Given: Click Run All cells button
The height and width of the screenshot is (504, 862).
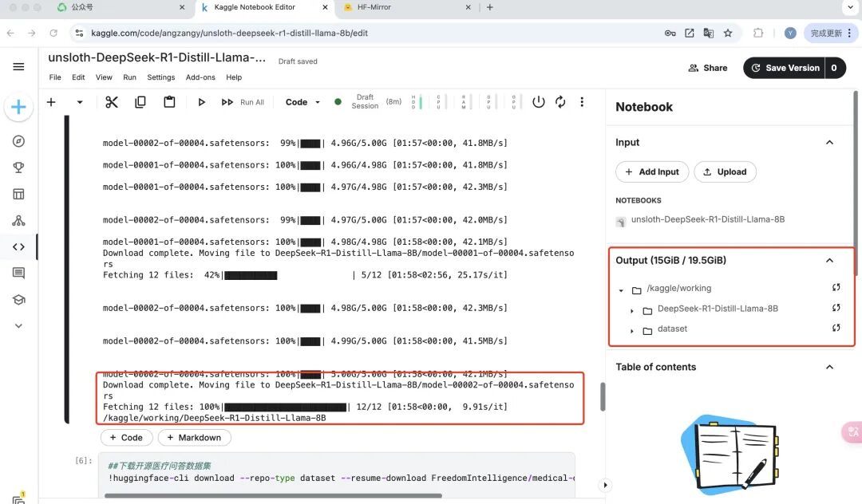Looking at the screenshot, I should pyautogui.click(x=243, y=102).
